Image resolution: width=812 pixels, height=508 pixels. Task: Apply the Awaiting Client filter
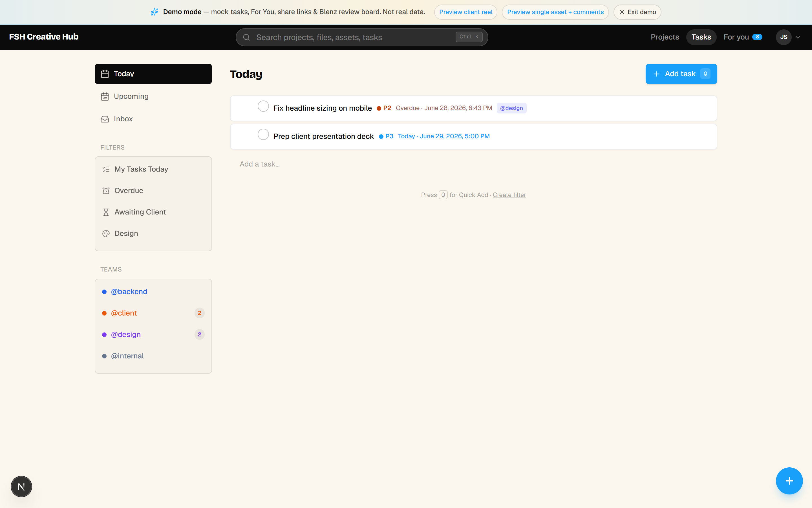click(153, 212)
